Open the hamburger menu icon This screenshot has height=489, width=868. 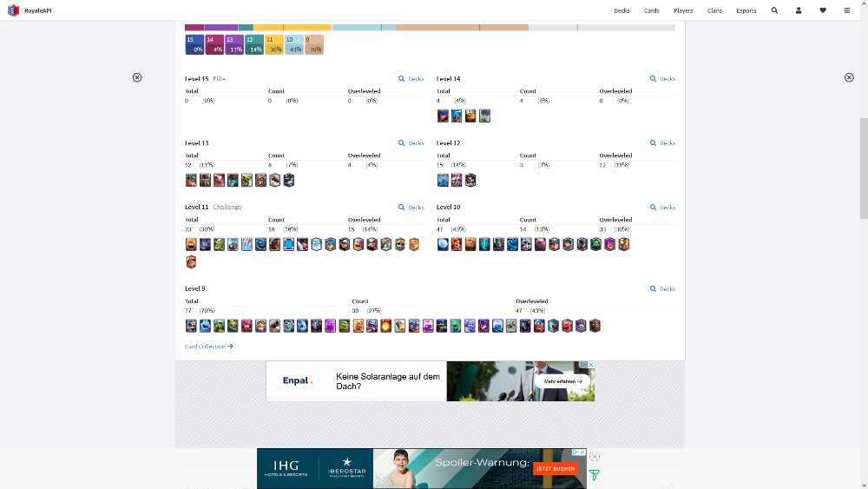coord(847,10)
